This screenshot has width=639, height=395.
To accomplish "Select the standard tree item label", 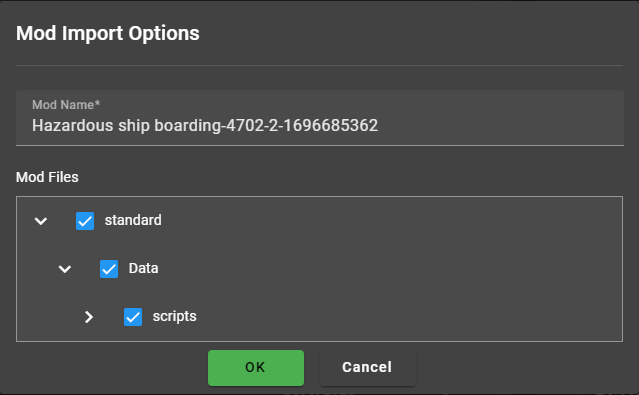I will coord(133,220).
